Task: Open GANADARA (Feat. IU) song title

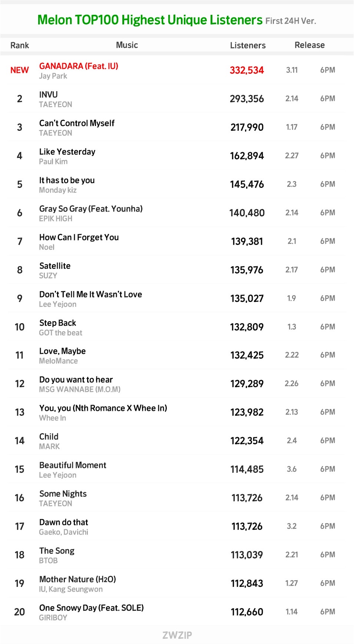Action: [x=79, y=66]
